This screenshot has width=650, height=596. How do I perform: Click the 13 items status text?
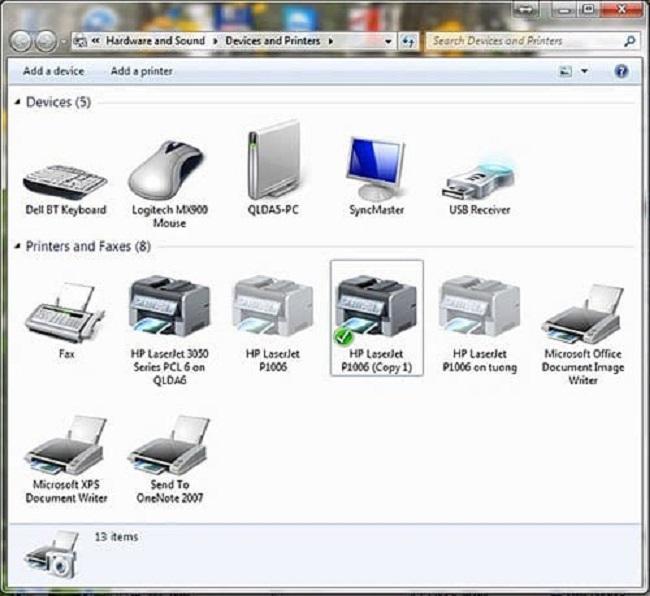click(116, 537)
